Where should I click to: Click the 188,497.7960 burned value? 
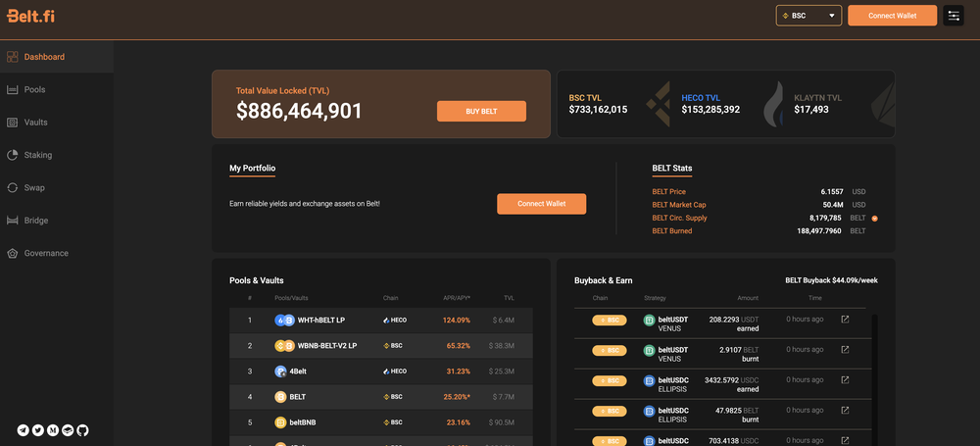(819, 231)
